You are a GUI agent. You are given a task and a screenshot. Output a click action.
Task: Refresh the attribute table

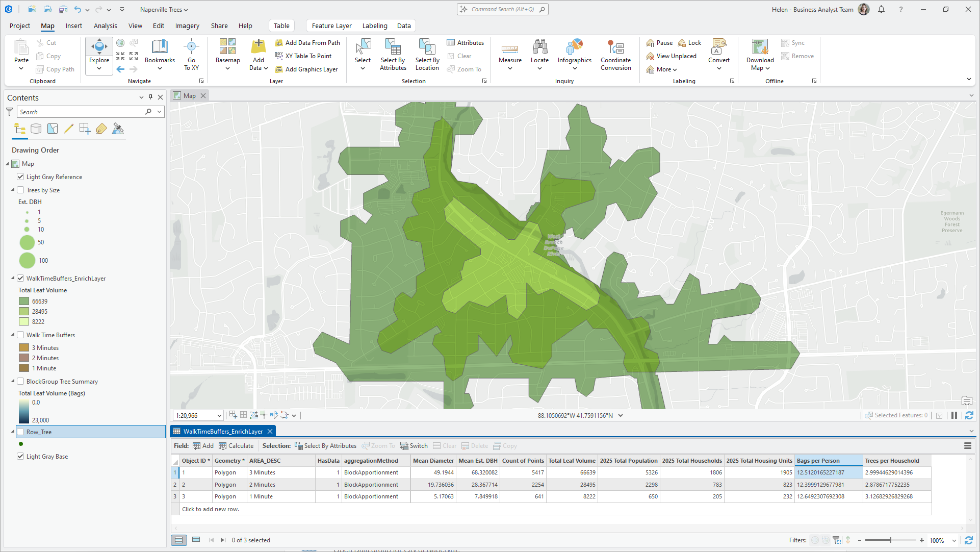pyautogui.click(x=968, y=540)
